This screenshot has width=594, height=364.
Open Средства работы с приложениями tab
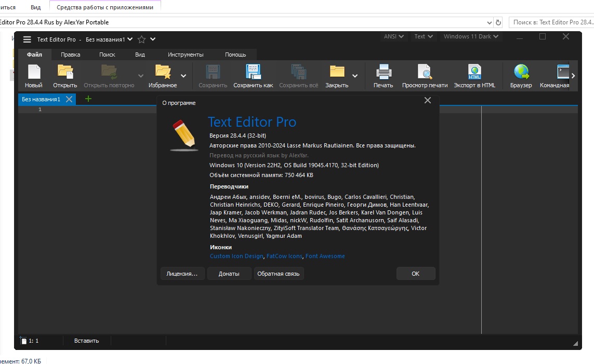pyautogui.click(x=105, y=7)
